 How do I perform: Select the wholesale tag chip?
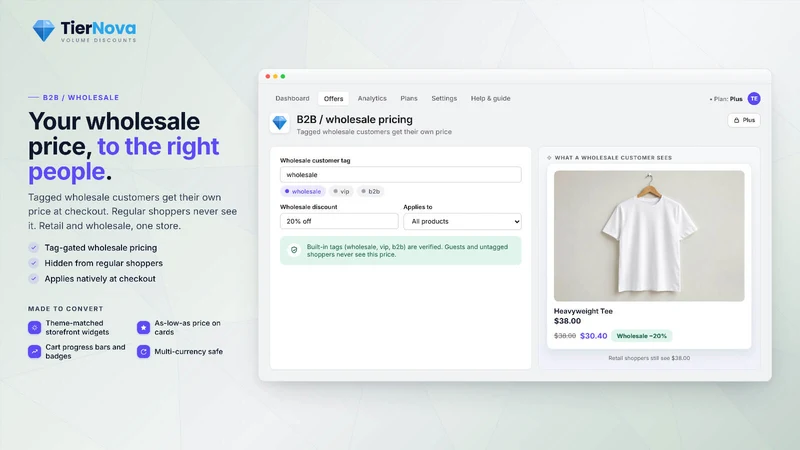point(303,191)
